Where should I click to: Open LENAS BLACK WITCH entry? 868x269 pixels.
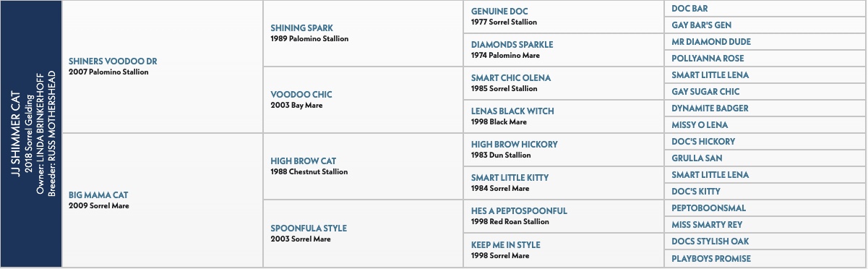[512, 111]
